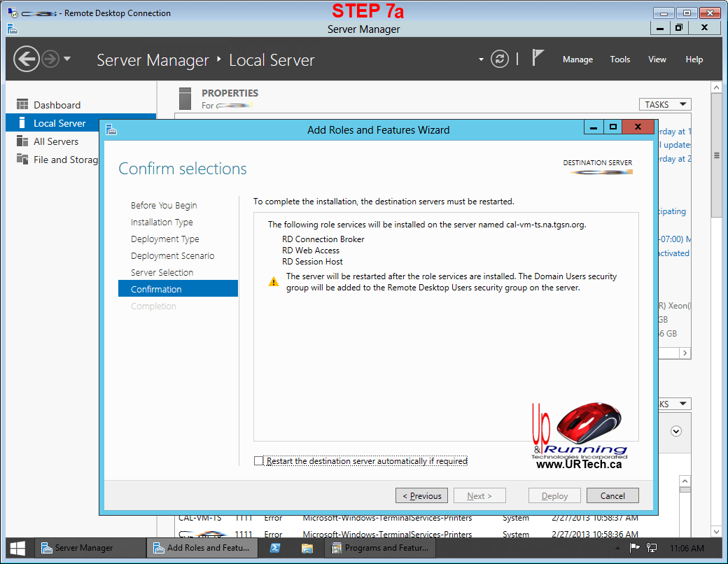Click the refresh icon in Server Manager header
This screenshot has height=564, width=728.
coord(499,59)
